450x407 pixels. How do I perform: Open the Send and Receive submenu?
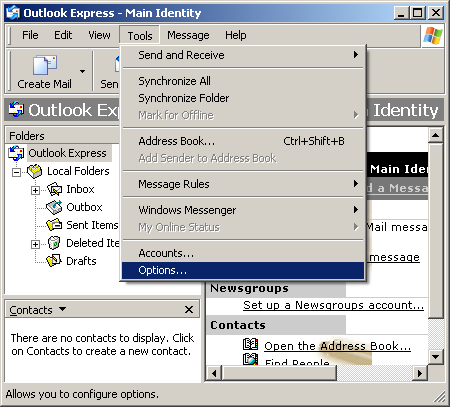243,55
